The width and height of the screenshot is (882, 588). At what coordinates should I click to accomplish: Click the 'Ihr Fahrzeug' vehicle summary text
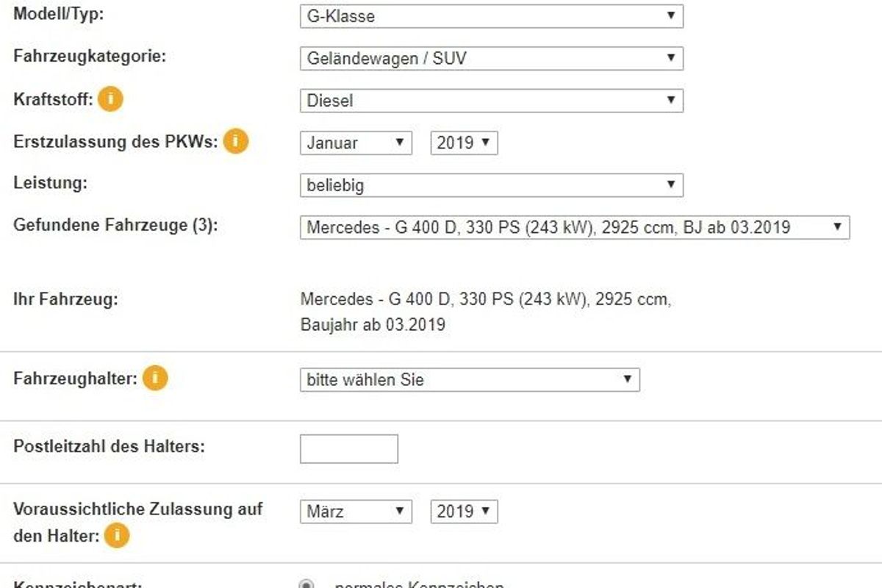point(485,312)
